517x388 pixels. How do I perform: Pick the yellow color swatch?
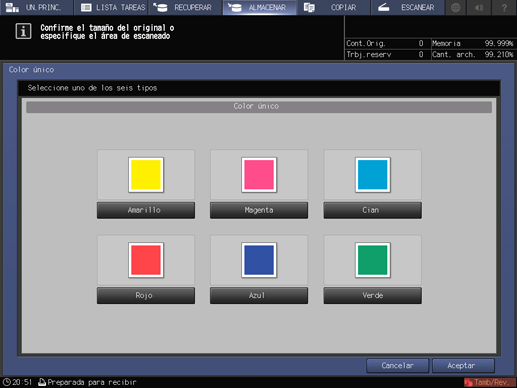[x=146, y=175]
